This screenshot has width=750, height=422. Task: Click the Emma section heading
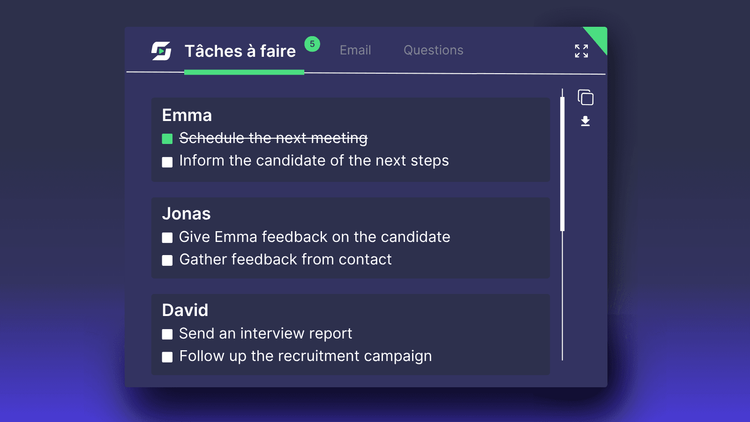point(187,116)
